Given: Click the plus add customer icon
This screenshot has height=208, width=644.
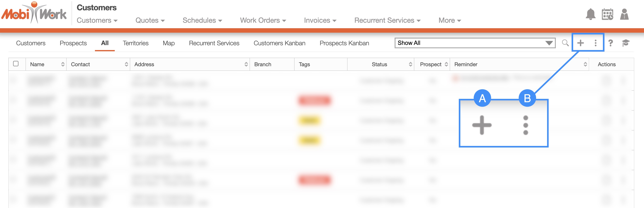Looking at the screenshot, I should pos(580,43).
